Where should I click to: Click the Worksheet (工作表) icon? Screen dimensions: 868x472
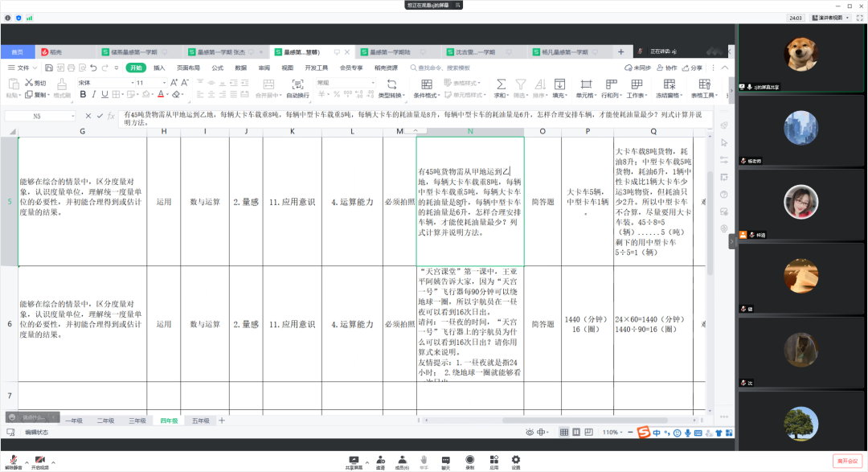(x=637, y=84)
